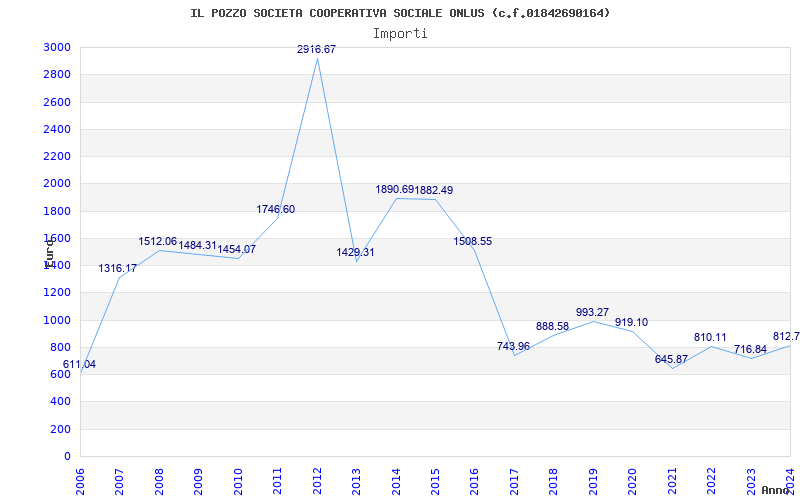Click the Anno axis title

click(x=776, y=490)
